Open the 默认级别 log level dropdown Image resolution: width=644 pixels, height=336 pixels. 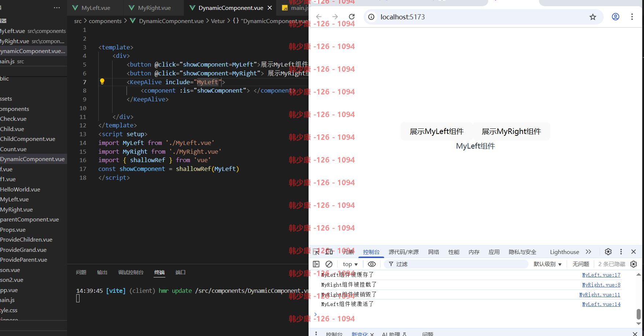(547, 264)
